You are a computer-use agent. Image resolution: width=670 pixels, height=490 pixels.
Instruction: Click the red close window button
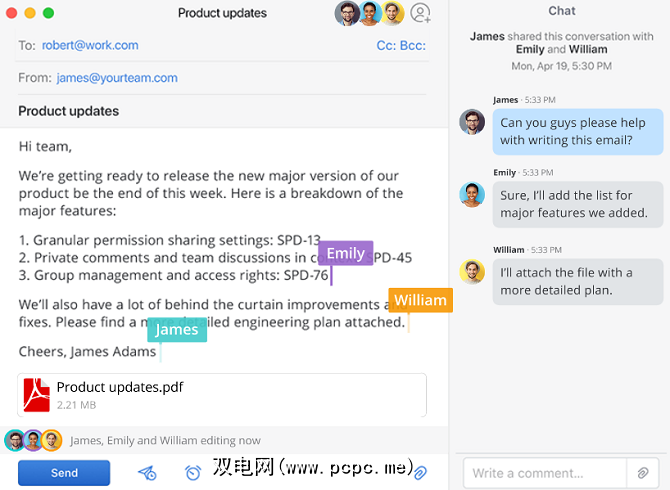pos(12,13)
